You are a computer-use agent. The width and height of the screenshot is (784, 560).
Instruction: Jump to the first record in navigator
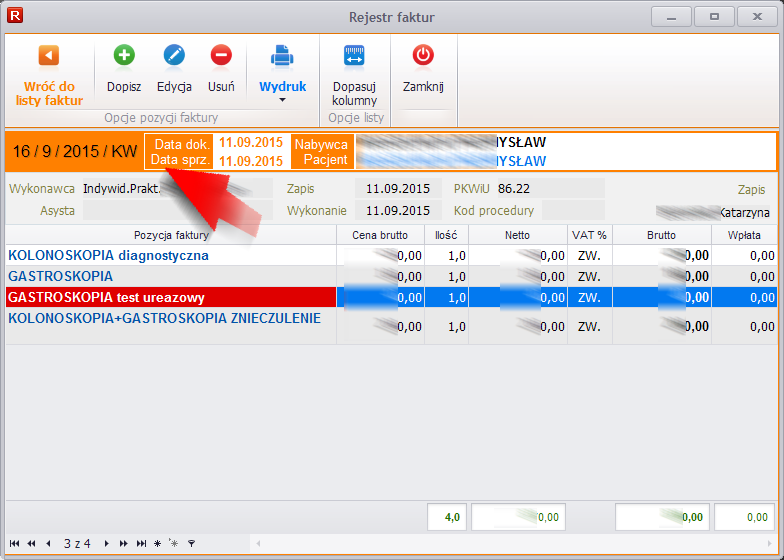click(14, 543)
